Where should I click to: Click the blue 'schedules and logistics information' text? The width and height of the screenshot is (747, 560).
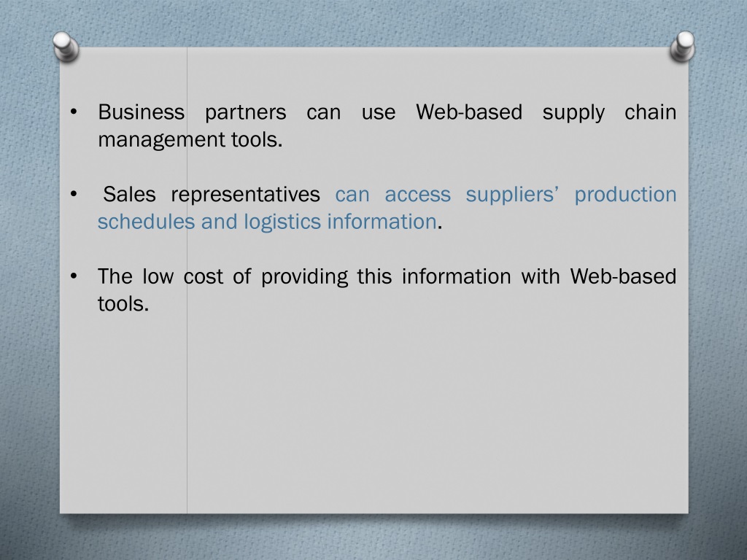coord(267,222)
